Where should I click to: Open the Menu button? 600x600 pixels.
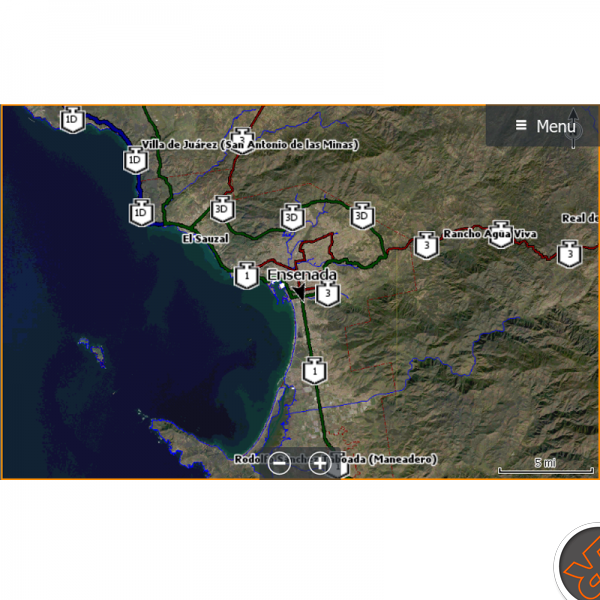point(543,126)
